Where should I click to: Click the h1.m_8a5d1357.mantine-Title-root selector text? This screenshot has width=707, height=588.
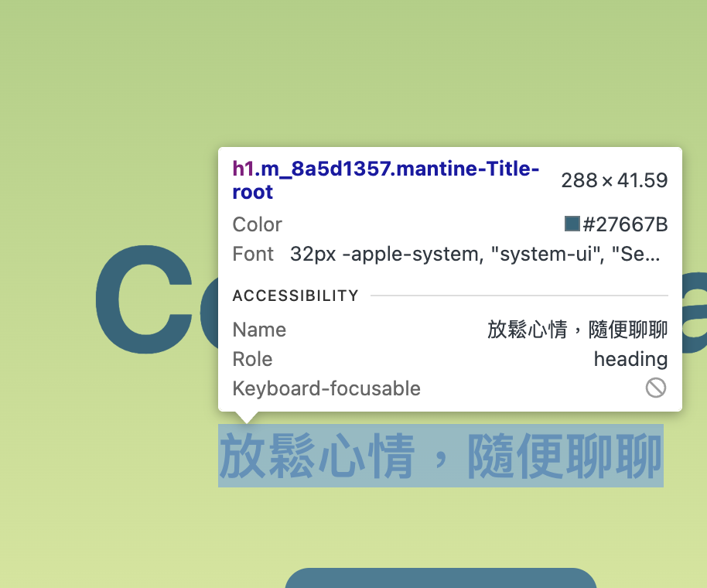click(x=385, y=180)
